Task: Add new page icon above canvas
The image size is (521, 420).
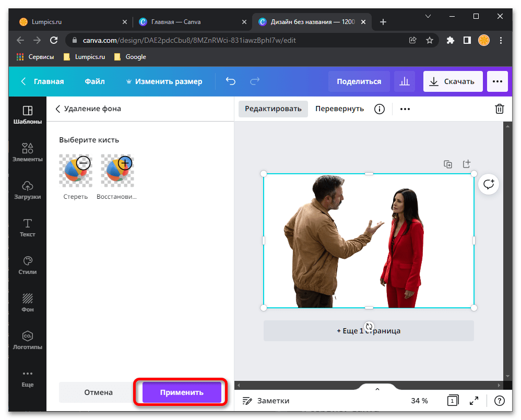Action: (467, 164)
